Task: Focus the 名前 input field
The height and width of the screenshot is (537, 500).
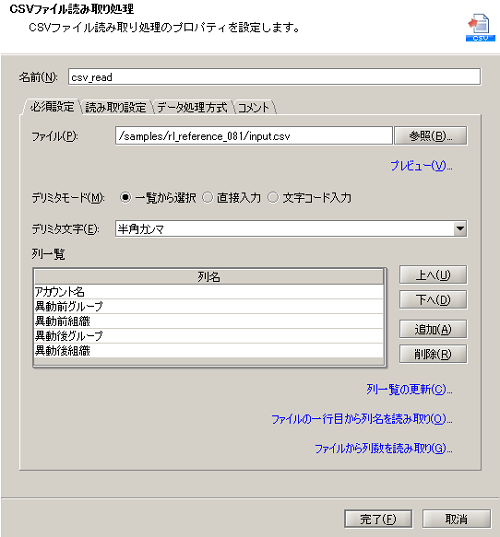Action: (274, 77)
